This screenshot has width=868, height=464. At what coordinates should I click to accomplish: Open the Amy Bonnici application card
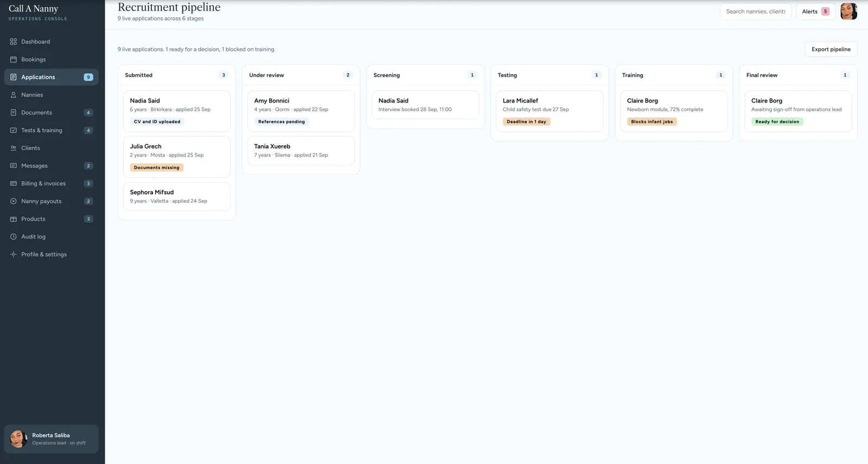coord(301,111)
